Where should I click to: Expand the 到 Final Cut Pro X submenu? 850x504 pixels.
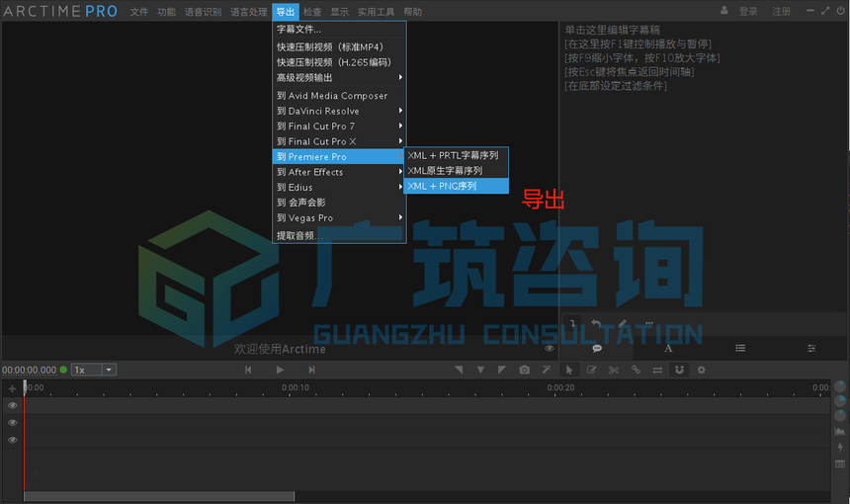tap(339, 141)
